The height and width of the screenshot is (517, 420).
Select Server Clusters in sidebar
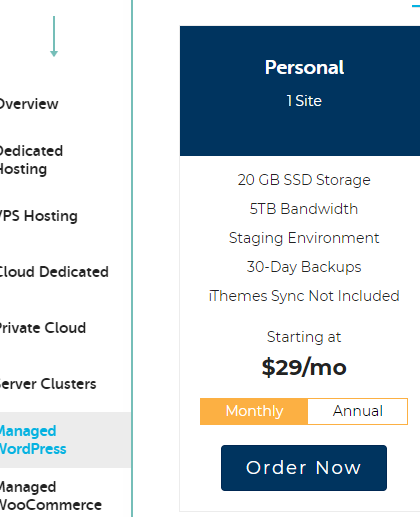pos(48,384)
